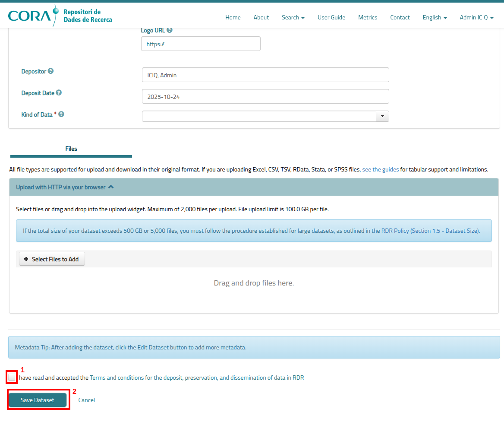Click help icon next to Logo URL
504x422 pixels.
170,30
